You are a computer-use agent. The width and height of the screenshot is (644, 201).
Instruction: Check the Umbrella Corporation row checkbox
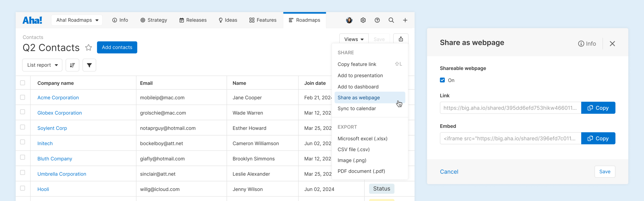pos(23,172)
